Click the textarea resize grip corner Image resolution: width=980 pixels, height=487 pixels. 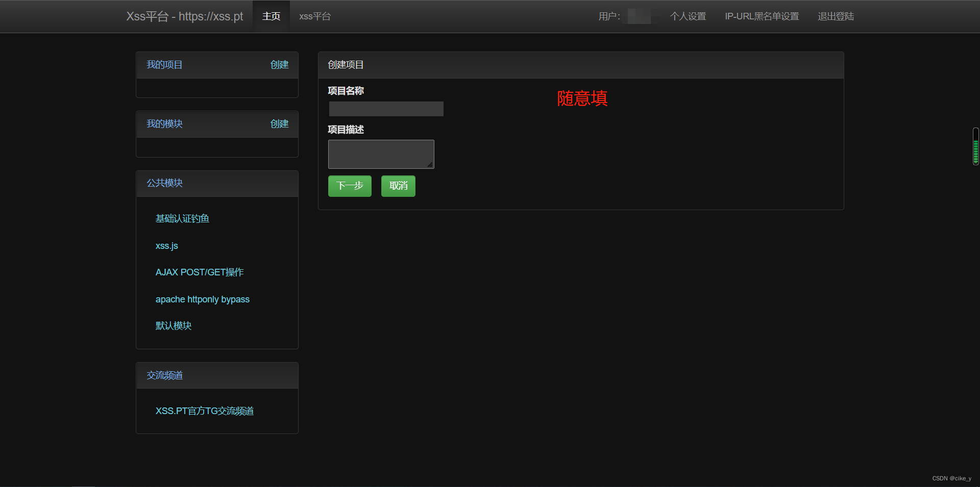(x=430, y=164)
